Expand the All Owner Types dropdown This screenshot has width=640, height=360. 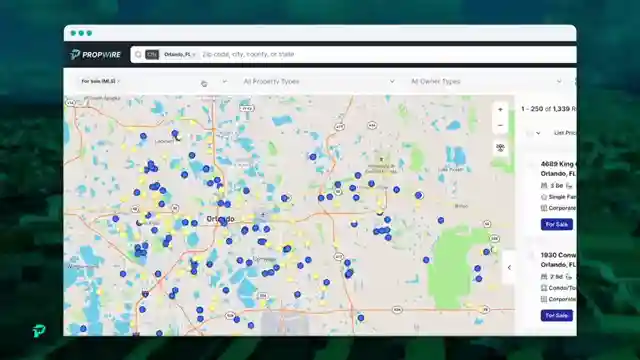click(486, 82)
